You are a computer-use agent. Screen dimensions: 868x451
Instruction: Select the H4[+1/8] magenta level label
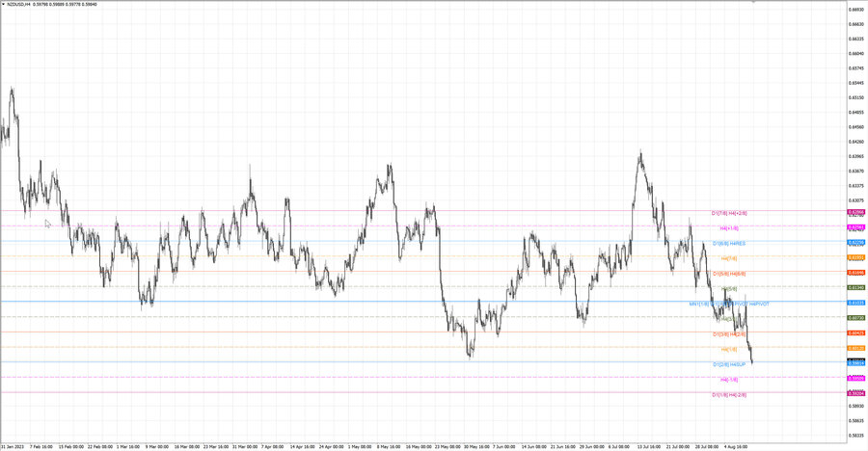click(729, 228)
